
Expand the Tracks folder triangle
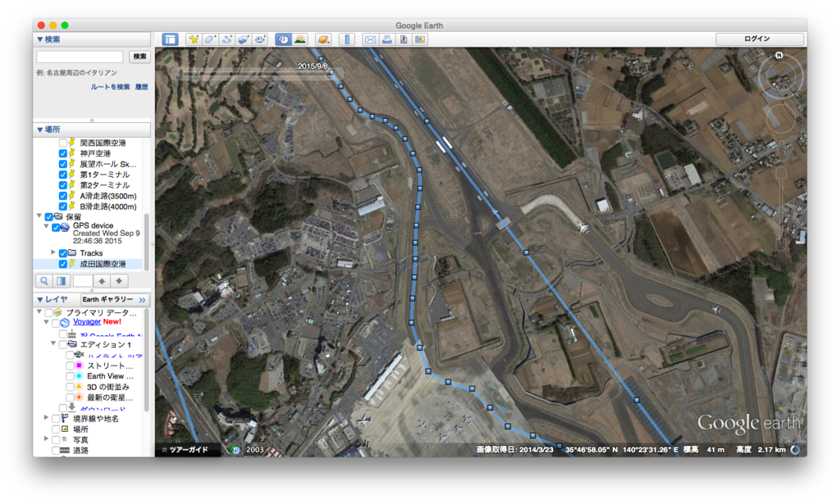53,252
